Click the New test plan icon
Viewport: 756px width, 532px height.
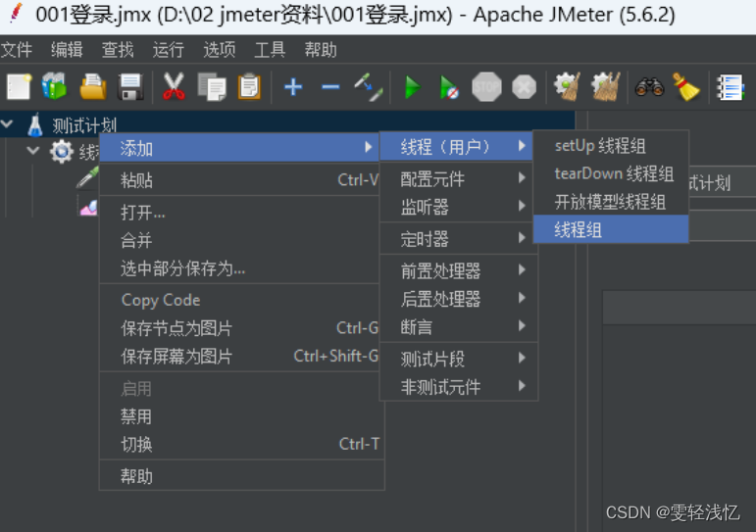point(19,87)
